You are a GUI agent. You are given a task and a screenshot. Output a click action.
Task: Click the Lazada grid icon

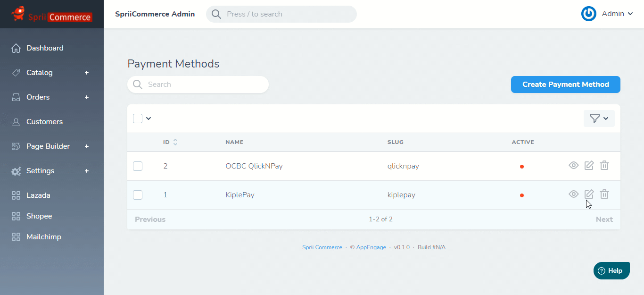(x=16, y=195)
